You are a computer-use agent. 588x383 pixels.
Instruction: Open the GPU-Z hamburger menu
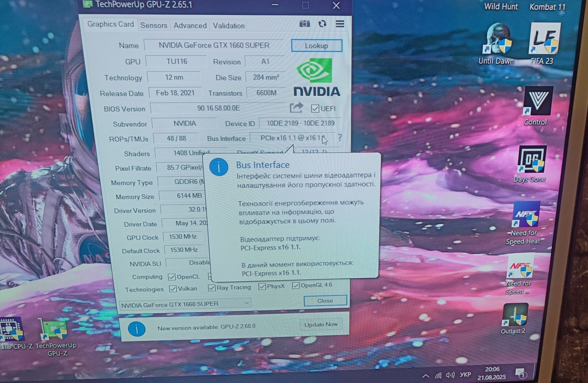click(340, 24)
